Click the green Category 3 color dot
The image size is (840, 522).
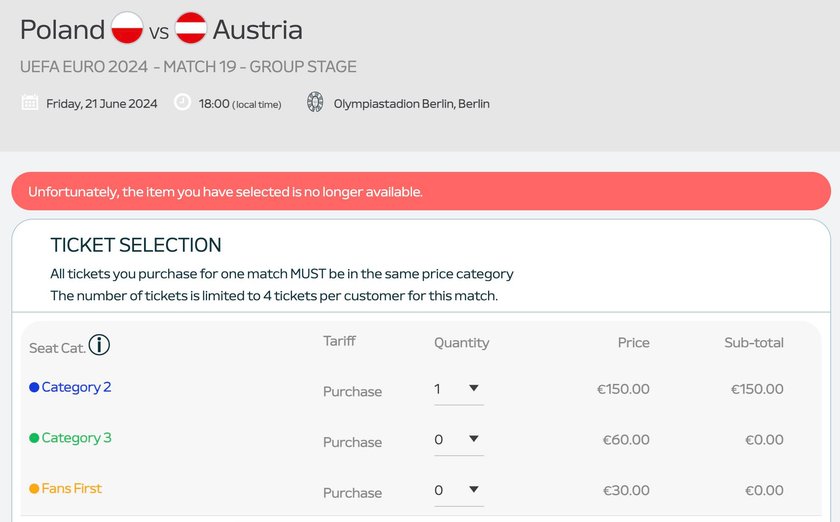(x=34, y=438)
